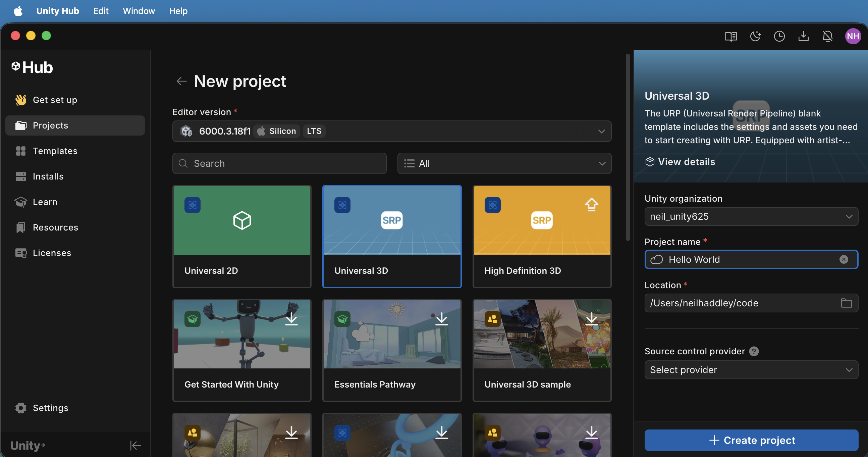Open Learn in the sidebar

pos(75,202)
